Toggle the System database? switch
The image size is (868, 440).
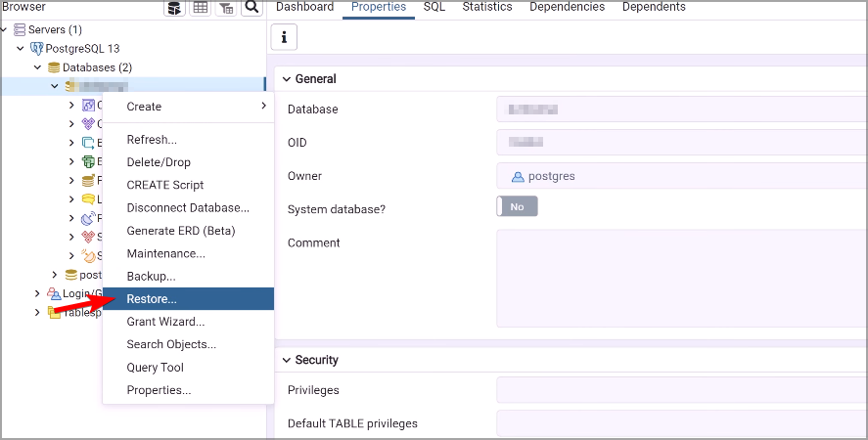(x=517, y=206)
